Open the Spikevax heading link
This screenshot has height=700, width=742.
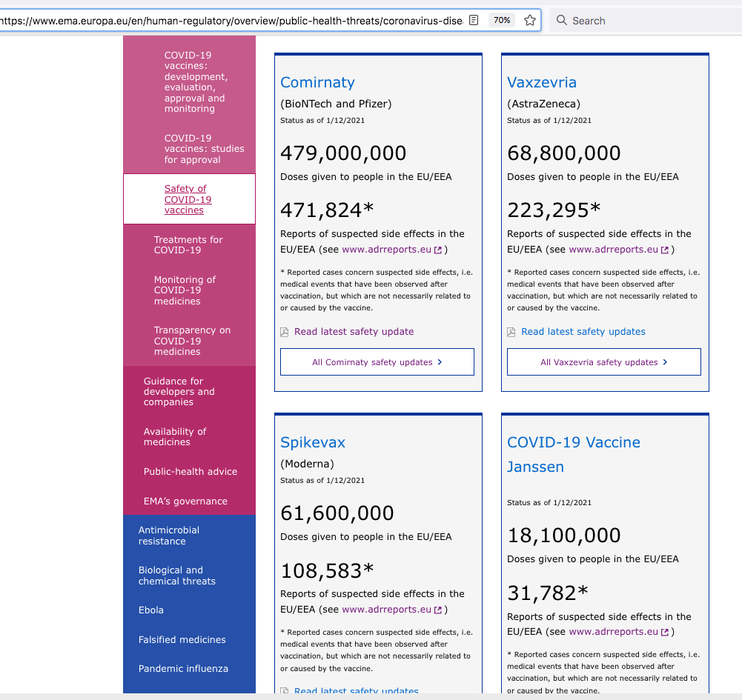313,442
